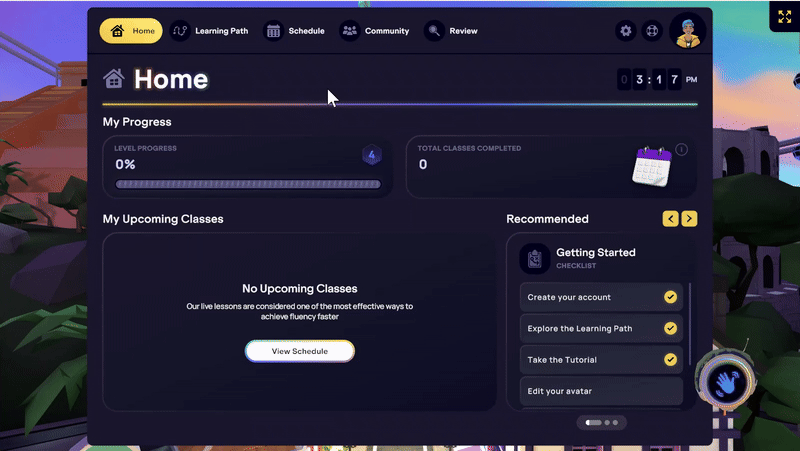Click the info icon in Total Classes Completed
The height and width of the screenshot is (451, 800).
[682, 150]
